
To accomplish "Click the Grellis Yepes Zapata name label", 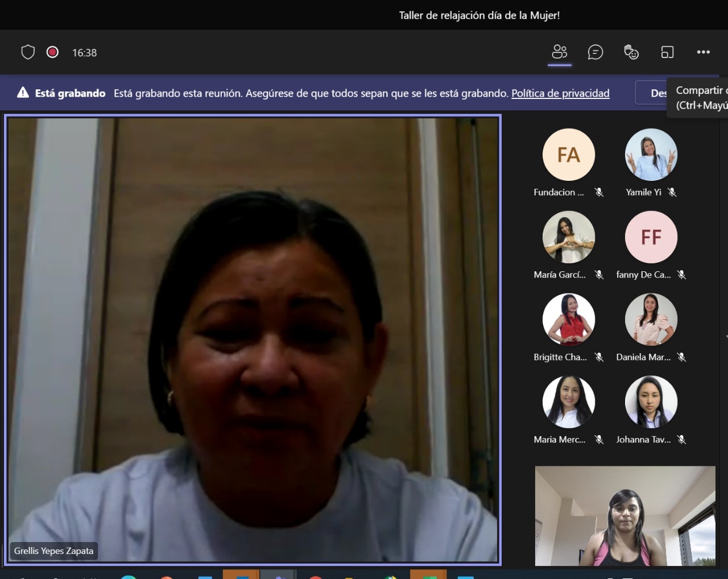I will [x=54, y=551].
